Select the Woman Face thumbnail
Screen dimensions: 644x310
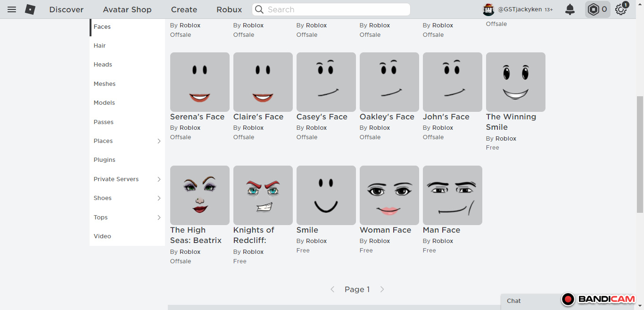(x=389, y=195)
